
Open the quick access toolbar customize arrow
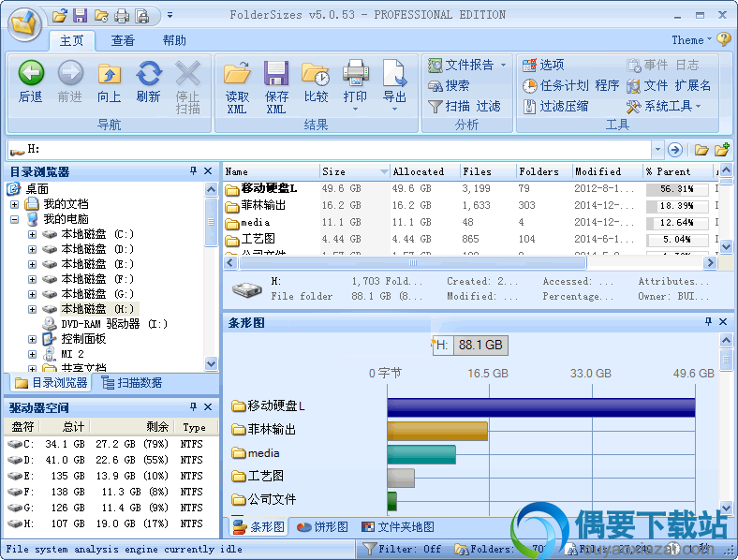point(170,16)
